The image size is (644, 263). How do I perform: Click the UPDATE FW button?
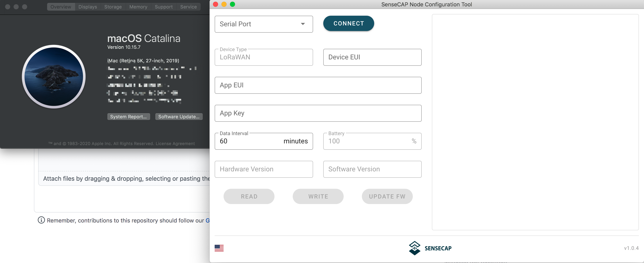(x=387, y=196)
